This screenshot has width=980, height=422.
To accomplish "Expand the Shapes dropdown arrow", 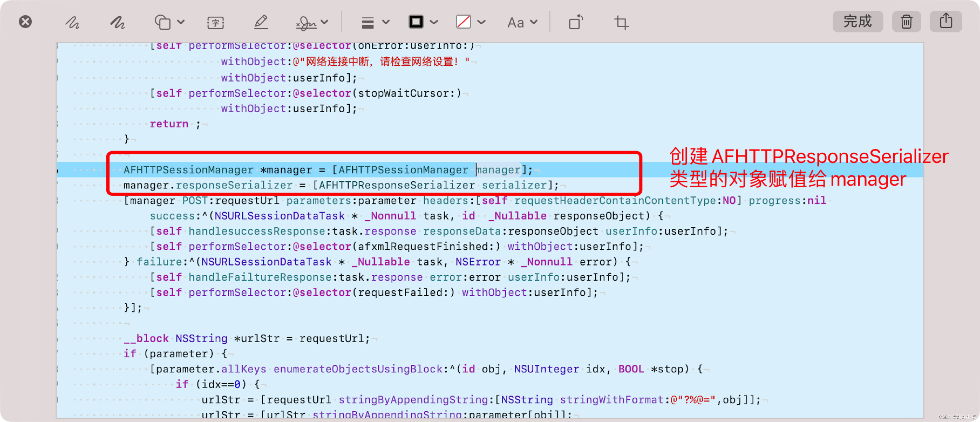I will coord(181,22).
